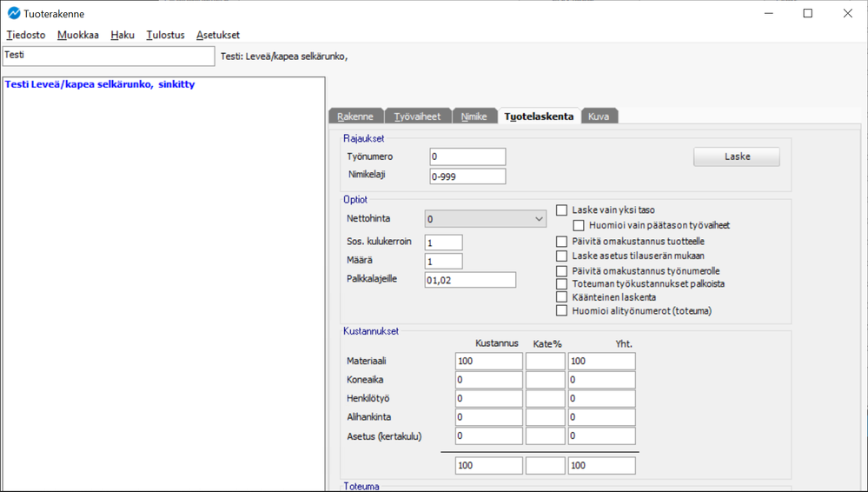Click the Asetus (kertakulu) Yht. field

602,436
